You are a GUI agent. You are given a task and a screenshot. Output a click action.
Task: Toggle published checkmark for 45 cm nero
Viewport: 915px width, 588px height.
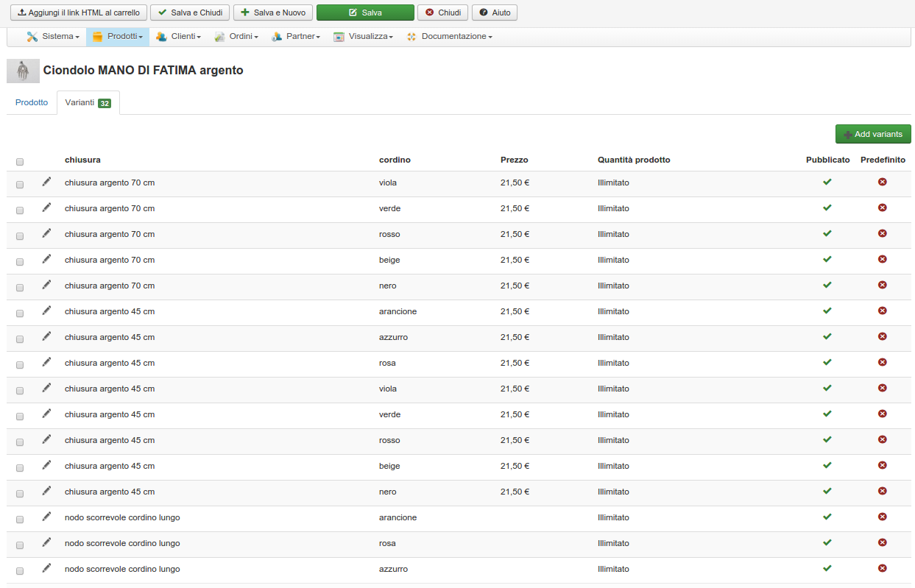click(x=827, y=491)
